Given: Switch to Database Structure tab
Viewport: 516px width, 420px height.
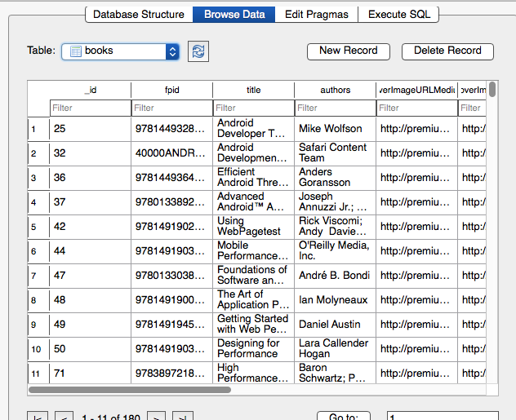Looking at the screenshot, I should point(139,15).
